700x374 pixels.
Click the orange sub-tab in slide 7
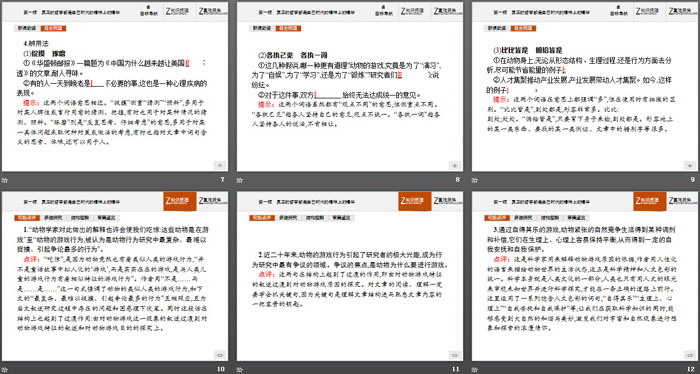tap(53, 28)
